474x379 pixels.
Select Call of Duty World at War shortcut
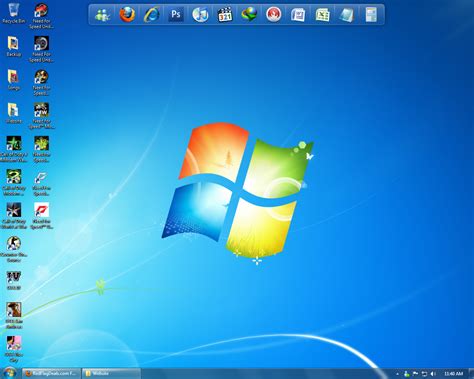coord(14,216)
